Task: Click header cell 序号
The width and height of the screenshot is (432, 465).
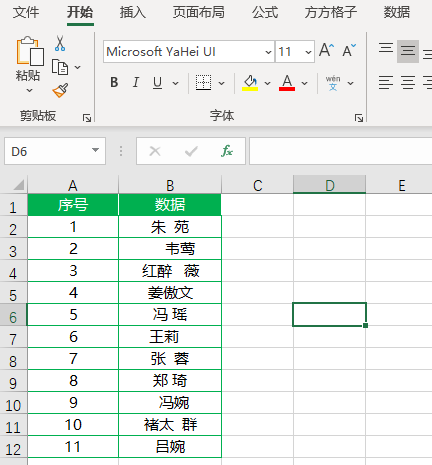Action: [x=73, y=205]
